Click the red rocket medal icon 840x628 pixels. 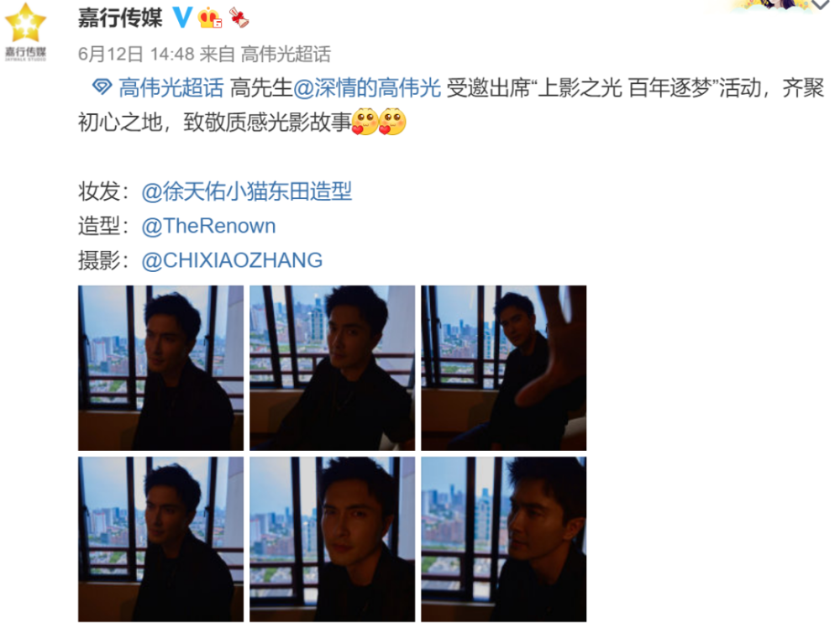[x=239, y=18]
